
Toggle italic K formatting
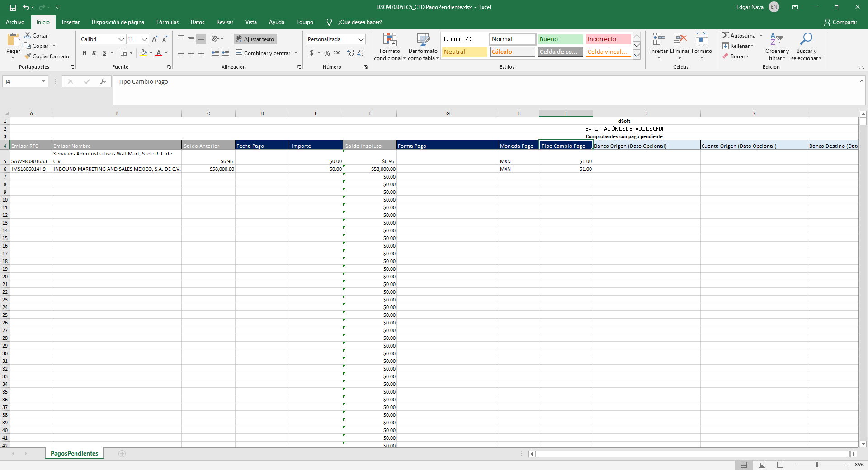pos(94,53)
